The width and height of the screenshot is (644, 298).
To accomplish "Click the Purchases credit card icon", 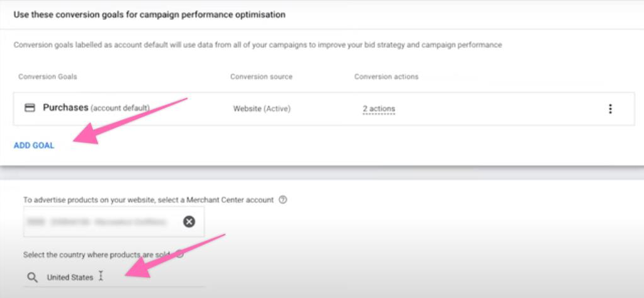I will coord(29,108).
